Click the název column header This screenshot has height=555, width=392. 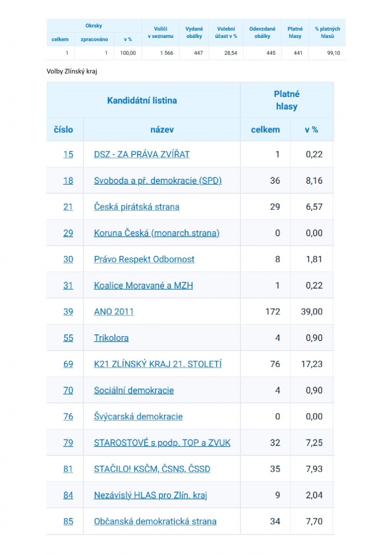click(162, 130)
